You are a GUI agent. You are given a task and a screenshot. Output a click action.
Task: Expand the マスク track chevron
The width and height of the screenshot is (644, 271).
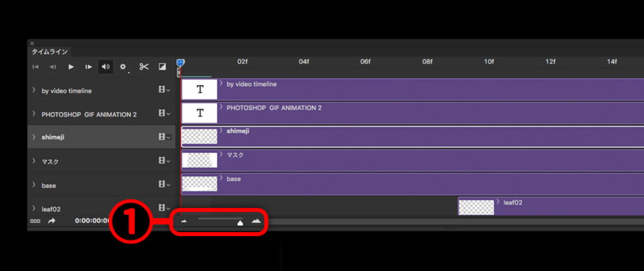pyautogui.click(x=34, y=161)
